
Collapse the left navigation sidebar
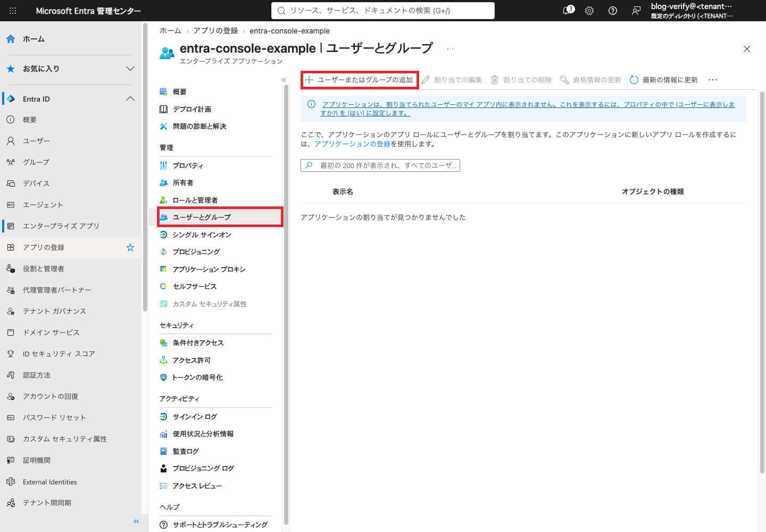[x=136, y=521]
